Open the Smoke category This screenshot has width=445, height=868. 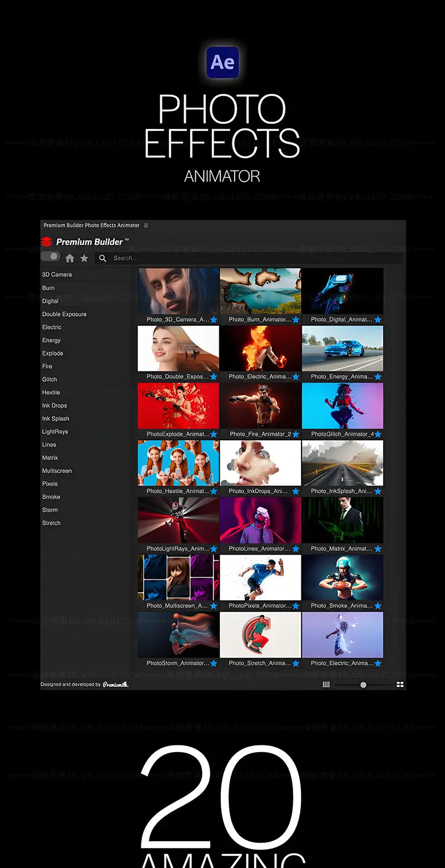[51, 497]
